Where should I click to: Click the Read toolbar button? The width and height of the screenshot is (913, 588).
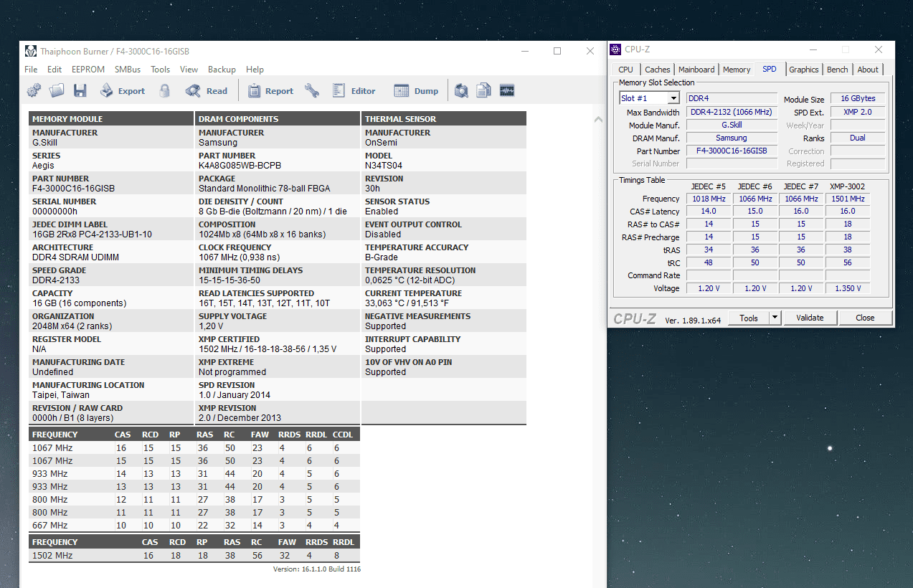click(x=207, y=91)
